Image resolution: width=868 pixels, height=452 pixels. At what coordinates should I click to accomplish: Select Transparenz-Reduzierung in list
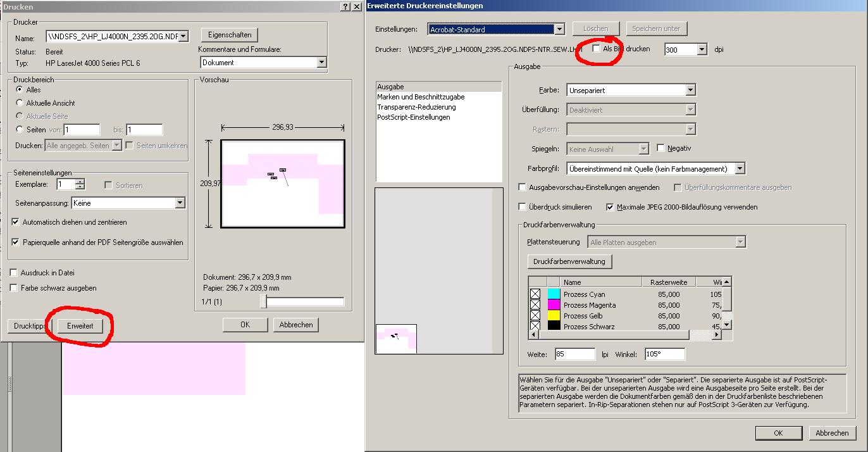(438, 107)
